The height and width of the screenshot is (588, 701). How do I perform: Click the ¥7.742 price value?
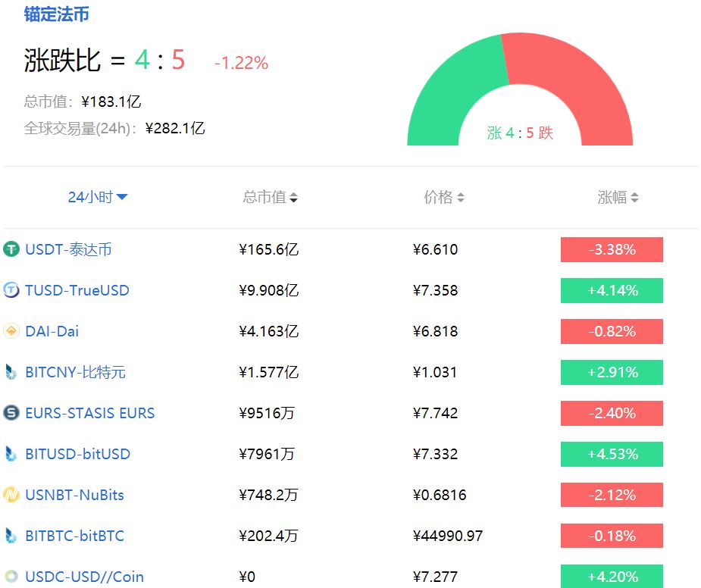pos(436,413)
